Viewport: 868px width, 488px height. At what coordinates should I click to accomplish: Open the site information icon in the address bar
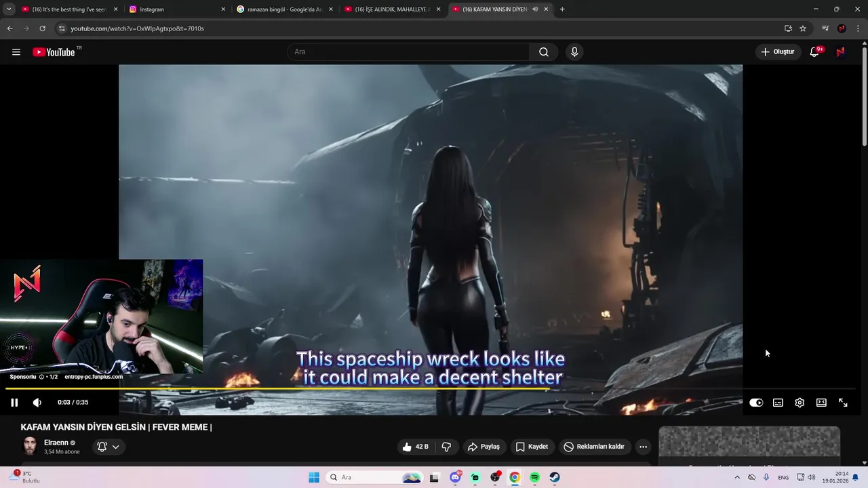62,28
